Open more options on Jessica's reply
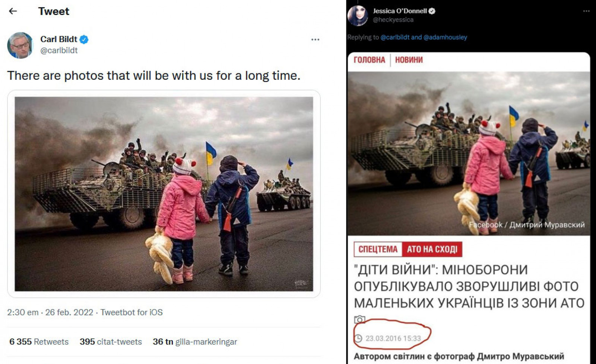This screenshot has height=364, width=596. [586, 11]
